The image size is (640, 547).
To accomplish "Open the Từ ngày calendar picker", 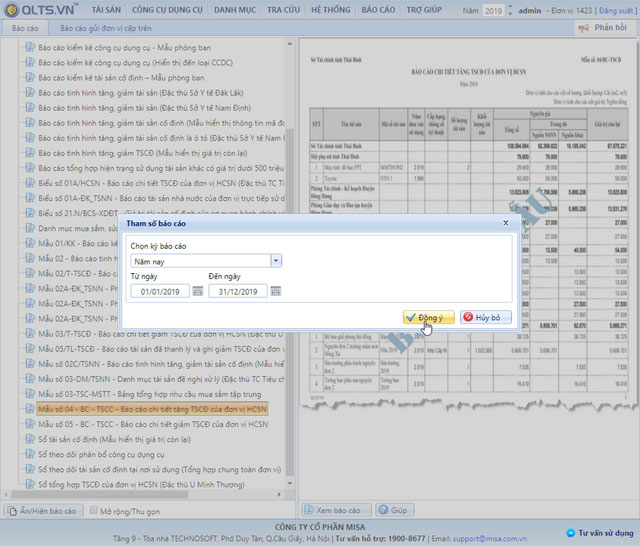I will pos(198,291).
